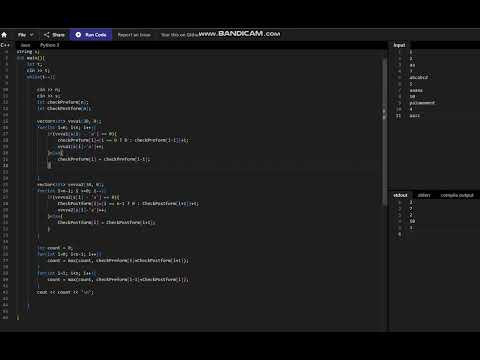The image size is (480, 360).
Task: Click the 'aaaaa' line in input panel
Action: click(416, 90)
